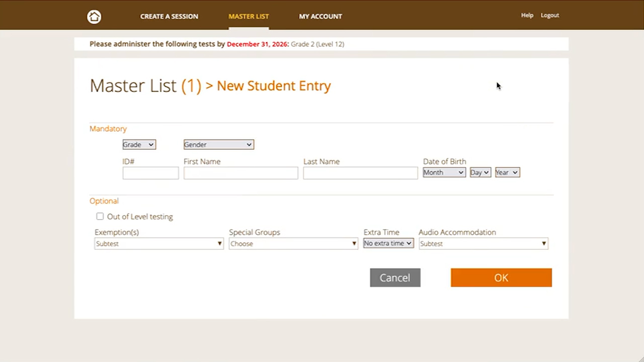This screenshot has height=362, width=644.
Task: Open the Exemption(s) Subtest dropdown
Action: (x=158, y=244)
